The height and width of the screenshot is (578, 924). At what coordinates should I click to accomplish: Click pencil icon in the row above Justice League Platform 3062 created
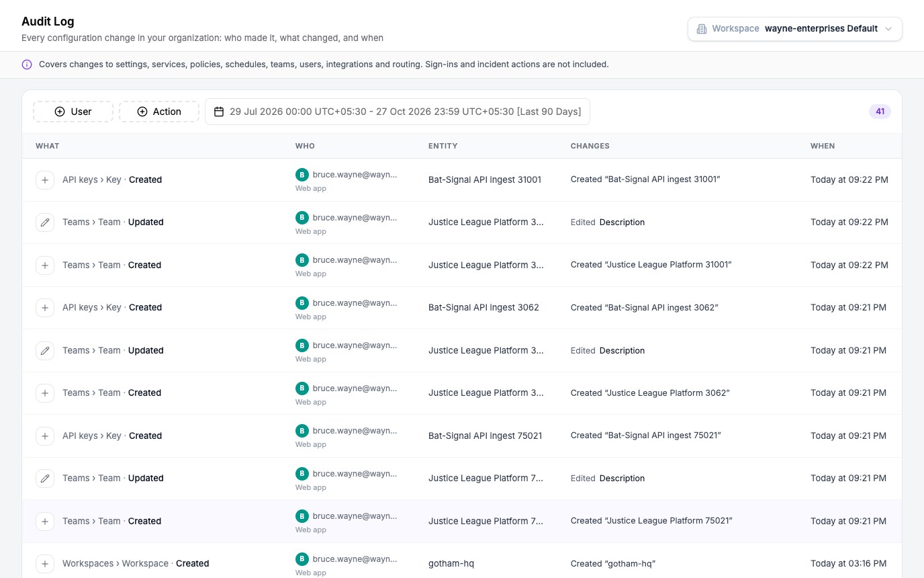pos(45,350)
